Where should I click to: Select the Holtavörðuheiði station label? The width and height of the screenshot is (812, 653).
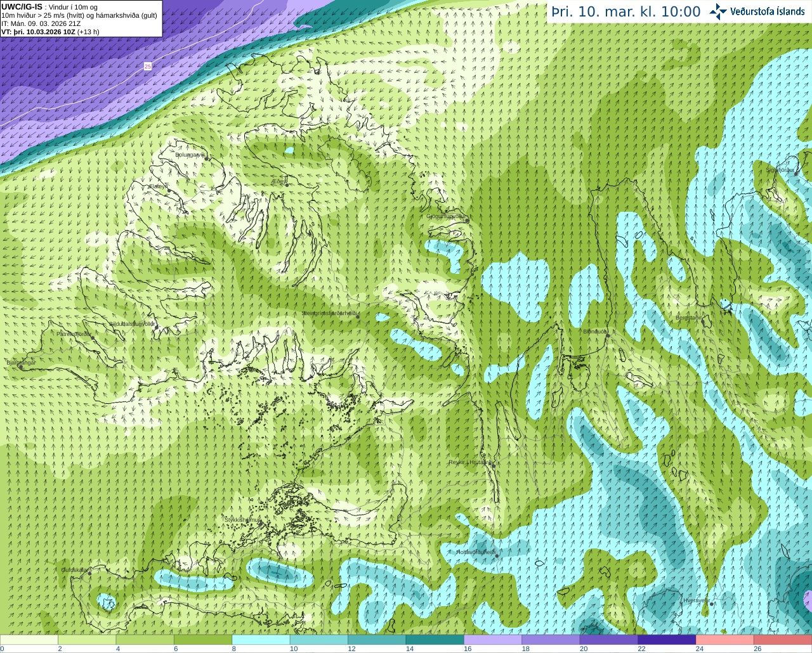tap(476, 552)
